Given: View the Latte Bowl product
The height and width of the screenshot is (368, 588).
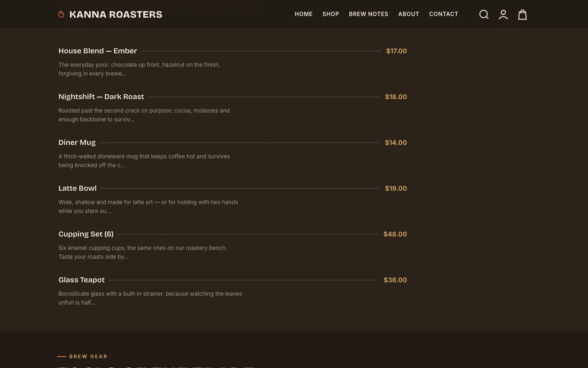Looking at the screenshot, I should pyautogui.click(x=78, y=188).
